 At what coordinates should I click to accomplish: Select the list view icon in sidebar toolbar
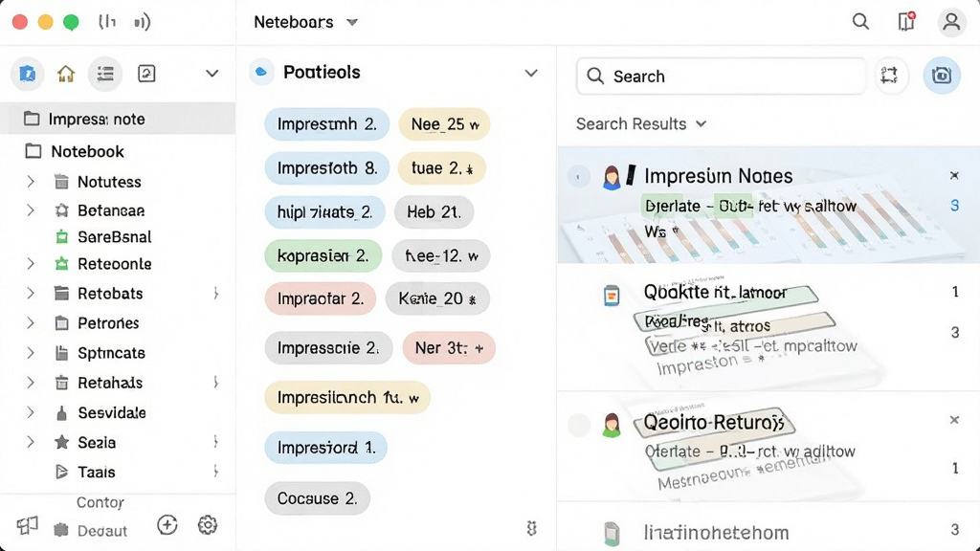point(105,74)
